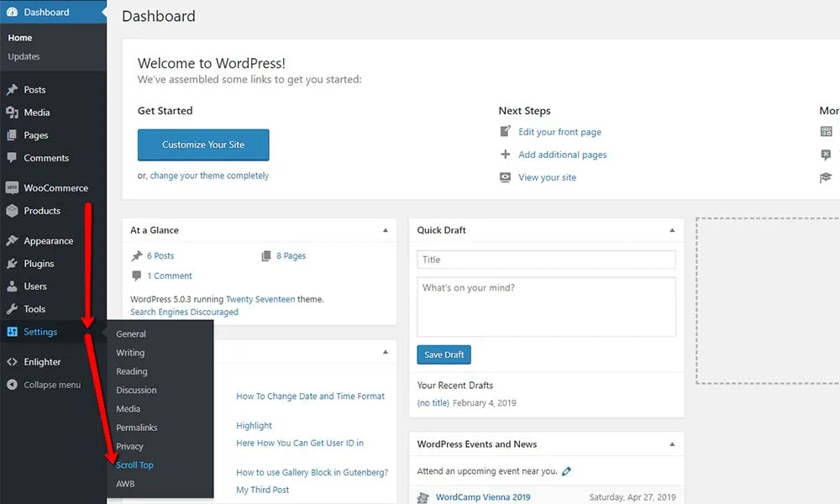Open the 8 Pages link
Screen dimensions: 840x504
point(291,256)
